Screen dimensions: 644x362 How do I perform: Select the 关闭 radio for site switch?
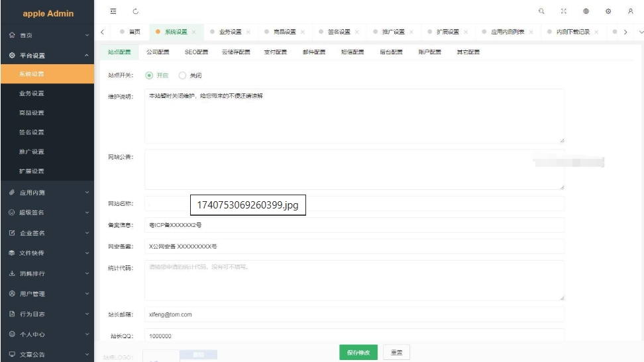click(x=183, y=75)
